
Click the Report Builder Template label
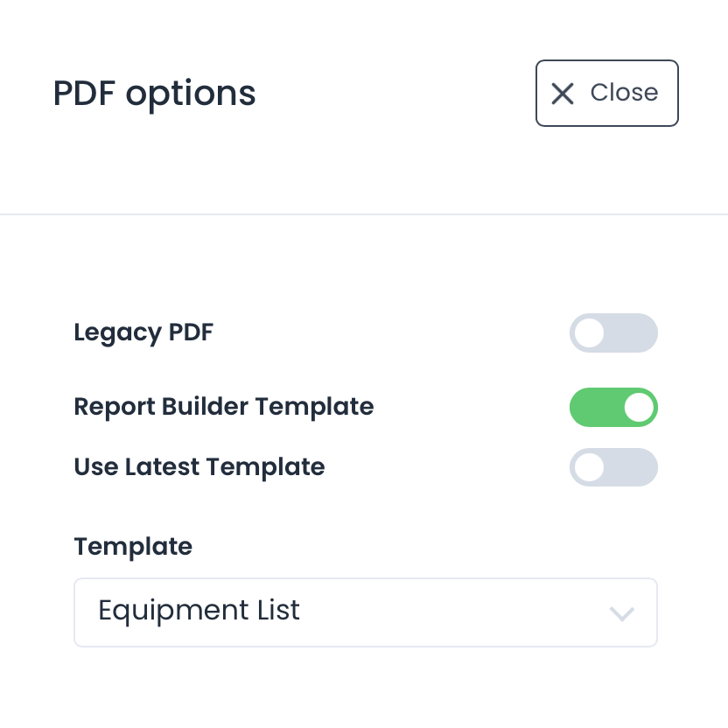(223, 407)
